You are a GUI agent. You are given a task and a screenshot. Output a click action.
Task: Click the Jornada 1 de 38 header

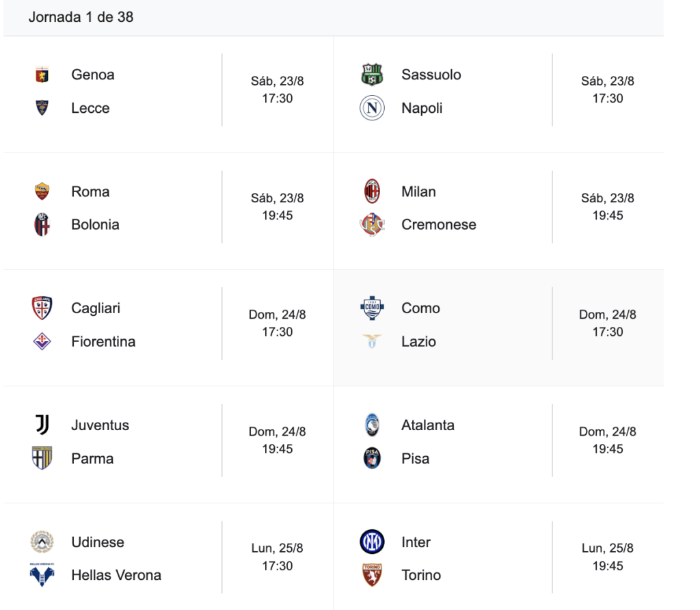tap(81, 17)
